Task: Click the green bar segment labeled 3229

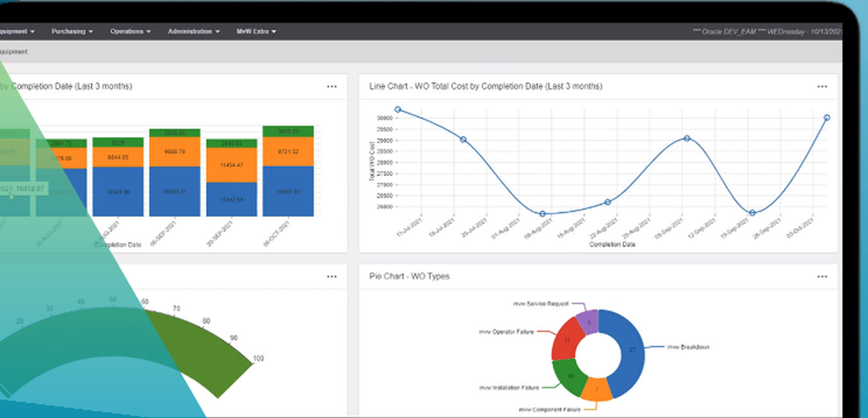Action: pos(118,142)
